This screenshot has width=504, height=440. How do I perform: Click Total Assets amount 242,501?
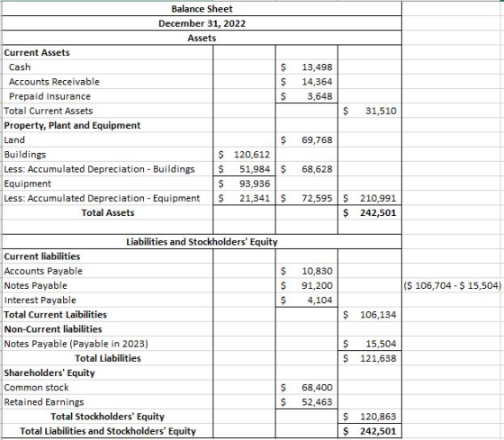click(x=378, y=212)
